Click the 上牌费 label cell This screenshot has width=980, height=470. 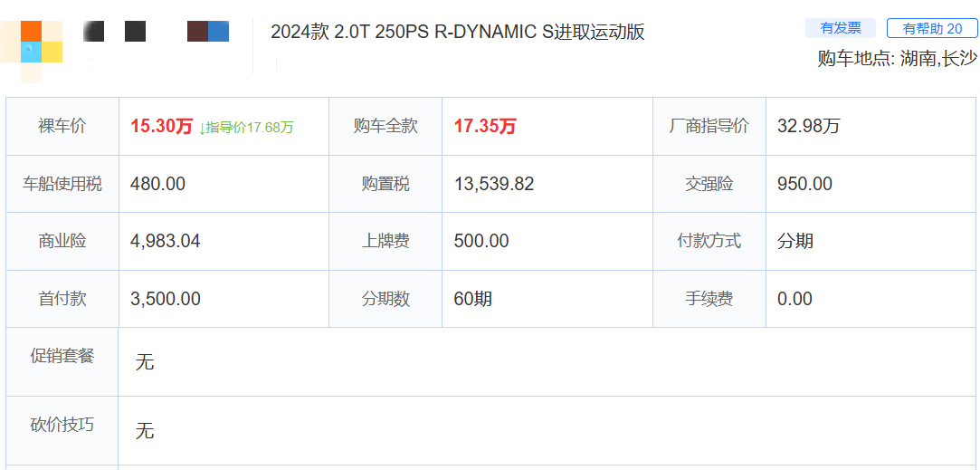point(385,241)
